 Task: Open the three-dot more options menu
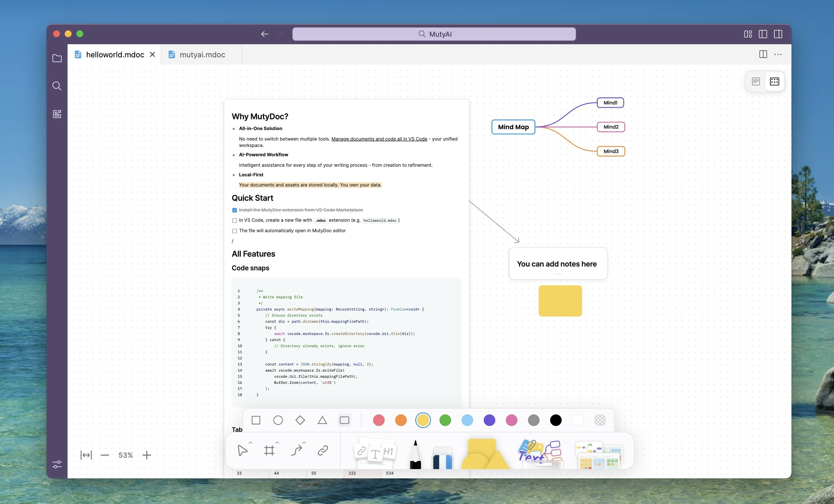coord(778,54)
